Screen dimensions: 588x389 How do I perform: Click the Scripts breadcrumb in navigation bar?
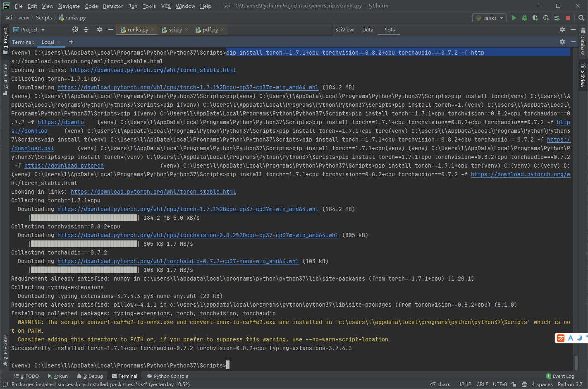pos(44,18)
